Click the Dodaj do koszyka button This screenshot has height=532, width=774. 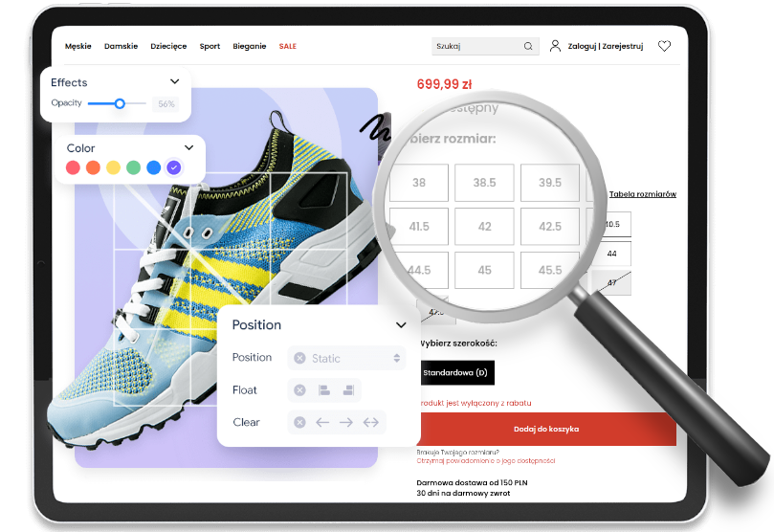[545, 429]
